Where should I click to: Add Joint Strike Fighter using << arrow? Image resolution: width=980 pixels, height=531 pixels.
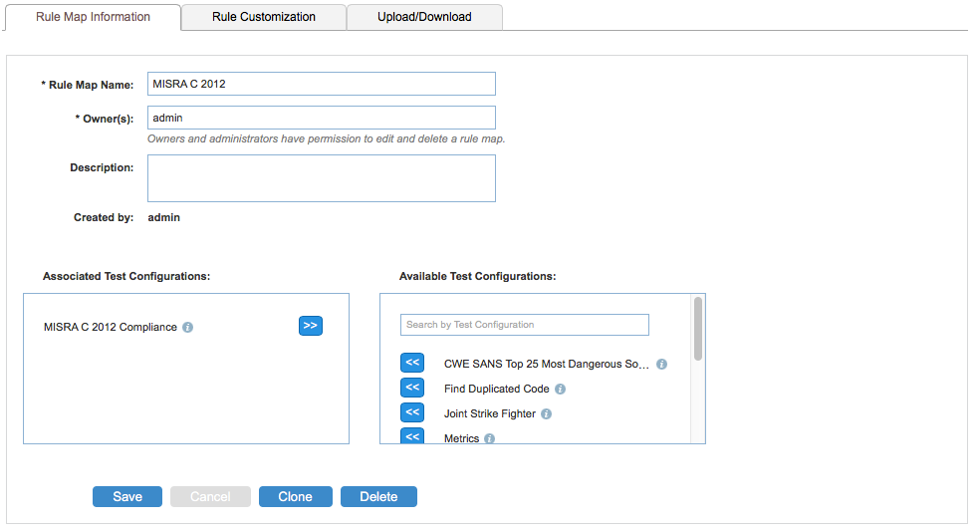point(412,412)
